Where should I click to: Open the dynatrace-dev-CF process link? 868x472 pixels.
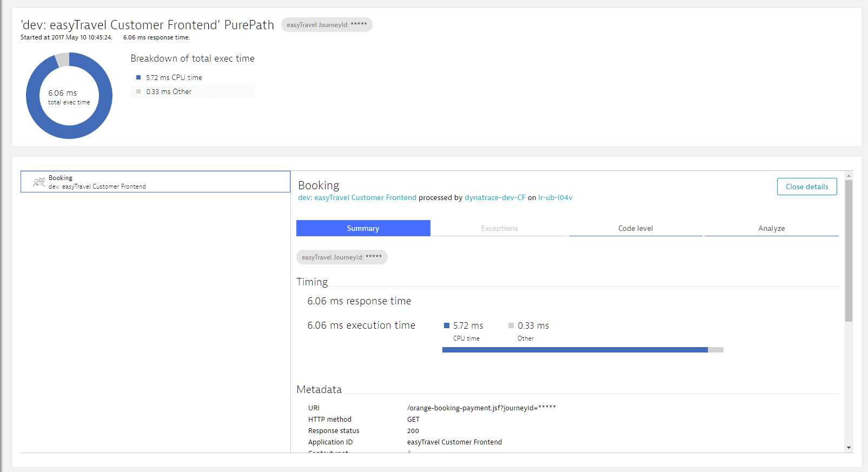[x=495, y=198]
